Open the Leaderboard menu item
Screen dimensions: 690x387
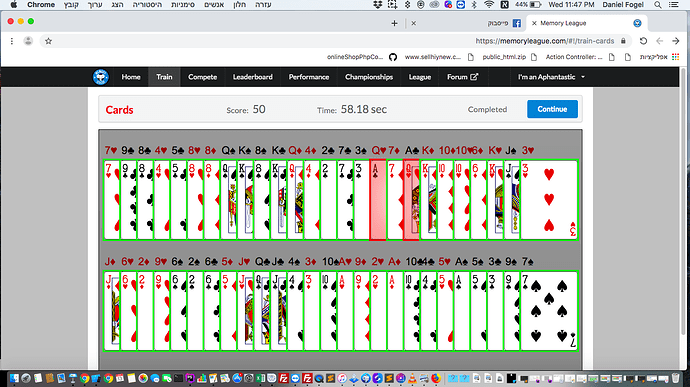(x=253, y=77)
